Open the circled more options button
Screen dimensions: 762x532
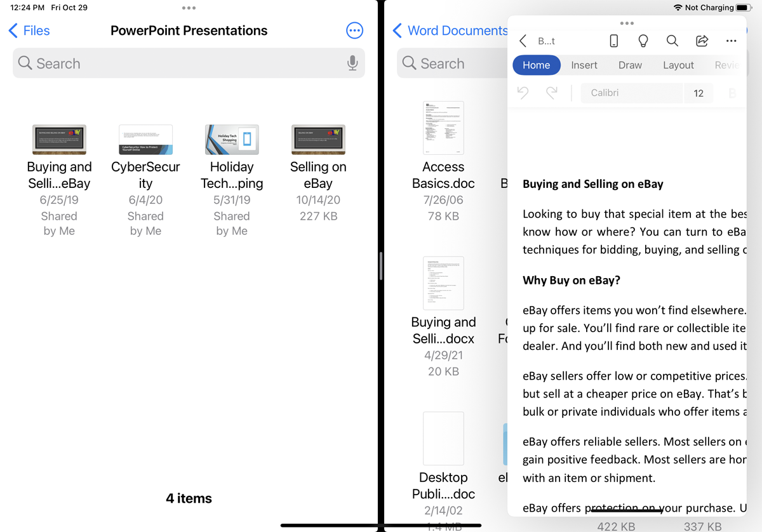point(354,30)
